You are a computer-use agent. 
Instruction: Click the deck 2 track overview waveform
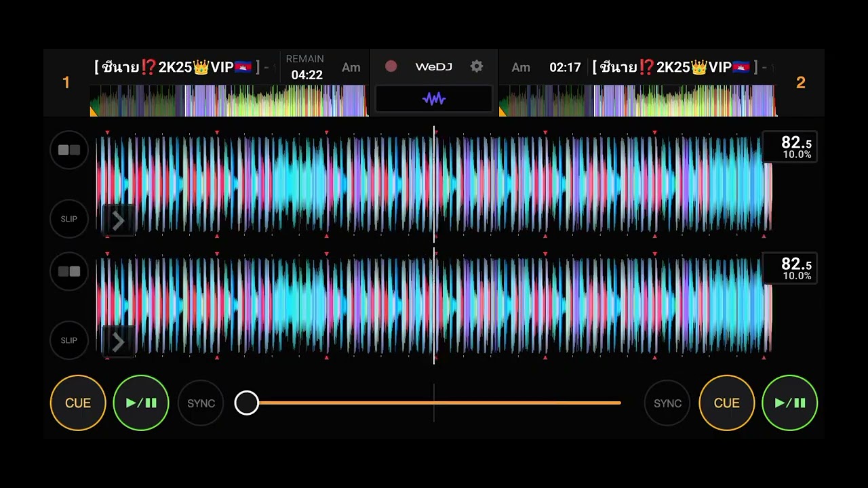tap(638, 100)
